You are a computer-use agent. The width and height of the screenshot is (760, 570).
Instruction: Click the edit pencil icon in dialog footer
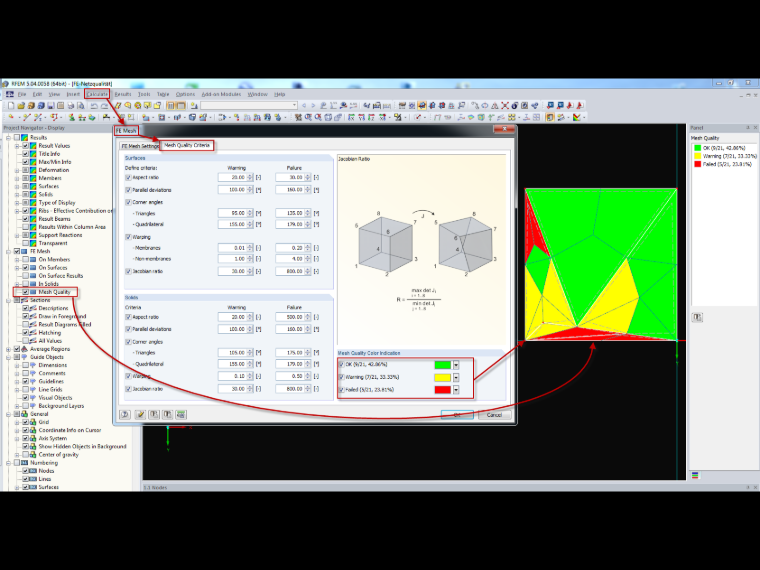(140, 414)
